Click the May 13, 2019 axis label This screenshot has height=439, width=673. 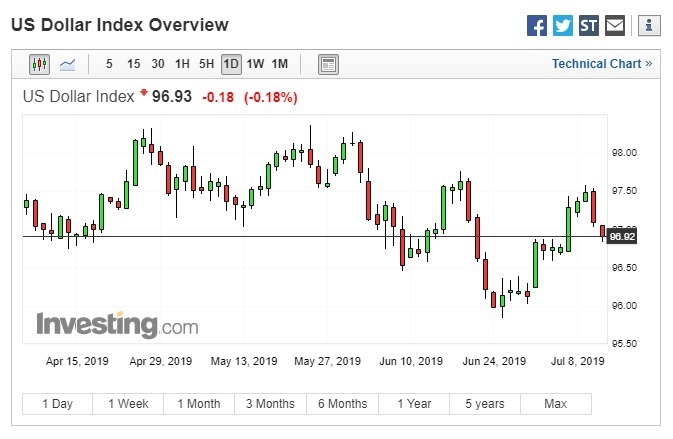(244, 361)
